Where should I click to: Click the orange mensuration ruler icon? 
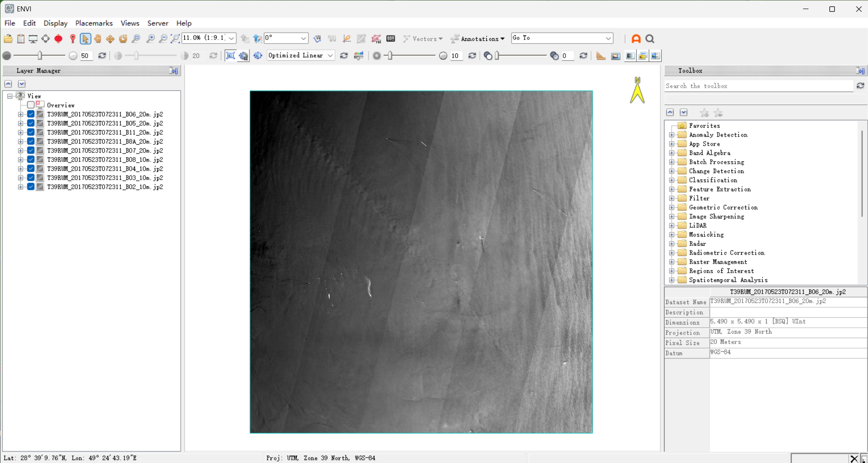tap(600, 56)
